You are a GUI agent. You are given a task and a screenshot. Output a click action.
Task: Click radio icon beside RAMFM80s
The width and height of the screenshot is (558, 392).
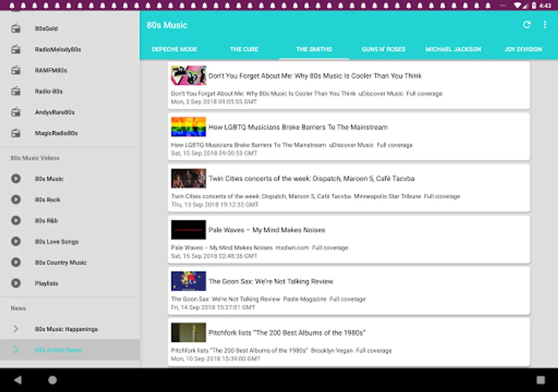(x=16, y=70)
